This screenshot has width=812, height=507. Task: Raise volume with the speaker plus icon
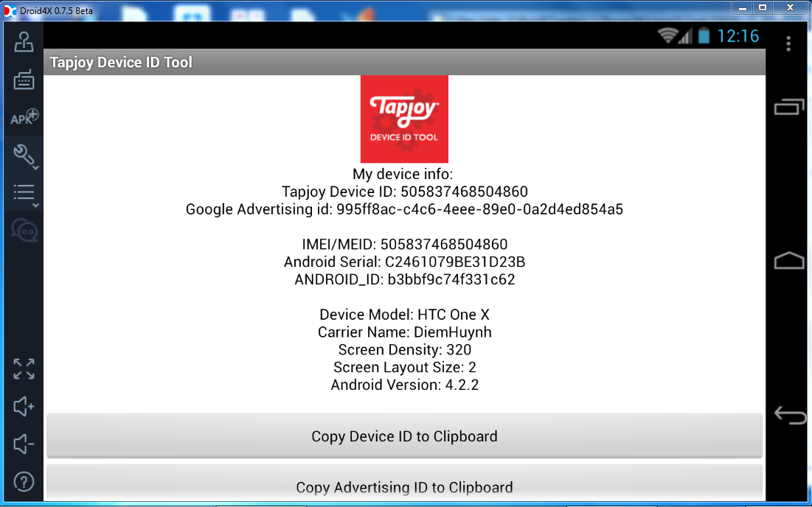24,407
